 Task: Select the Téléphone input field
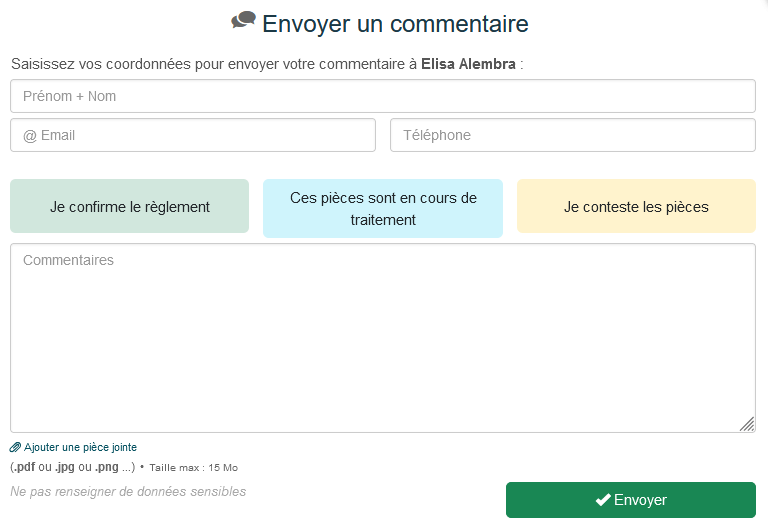pos(572,135)
